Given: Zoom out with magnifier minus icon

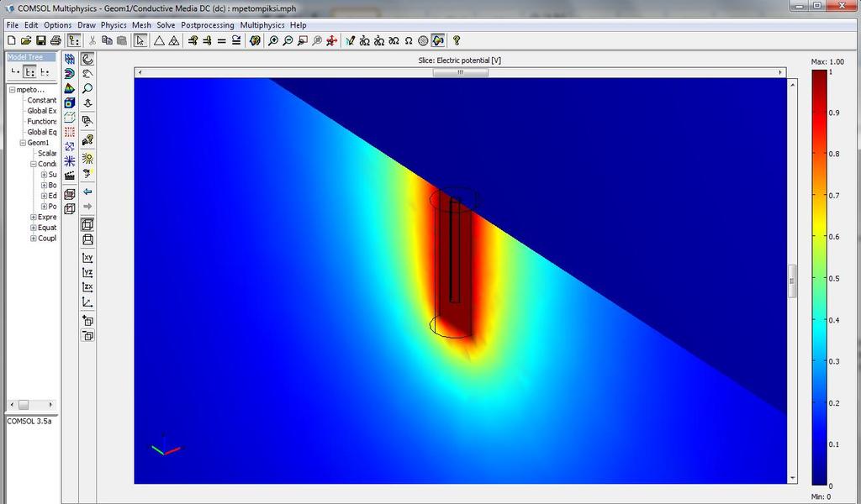Looking at the screenshot, I should (288, 40).
